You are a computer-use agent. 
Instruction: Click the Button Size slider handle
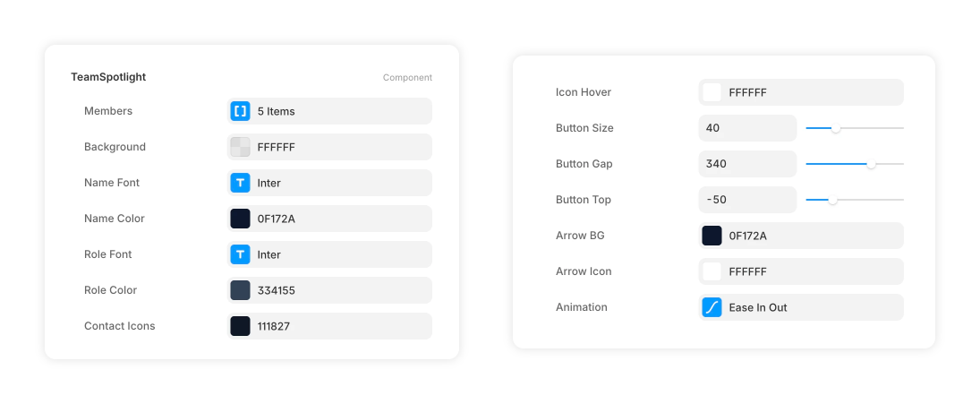[836, 128]
